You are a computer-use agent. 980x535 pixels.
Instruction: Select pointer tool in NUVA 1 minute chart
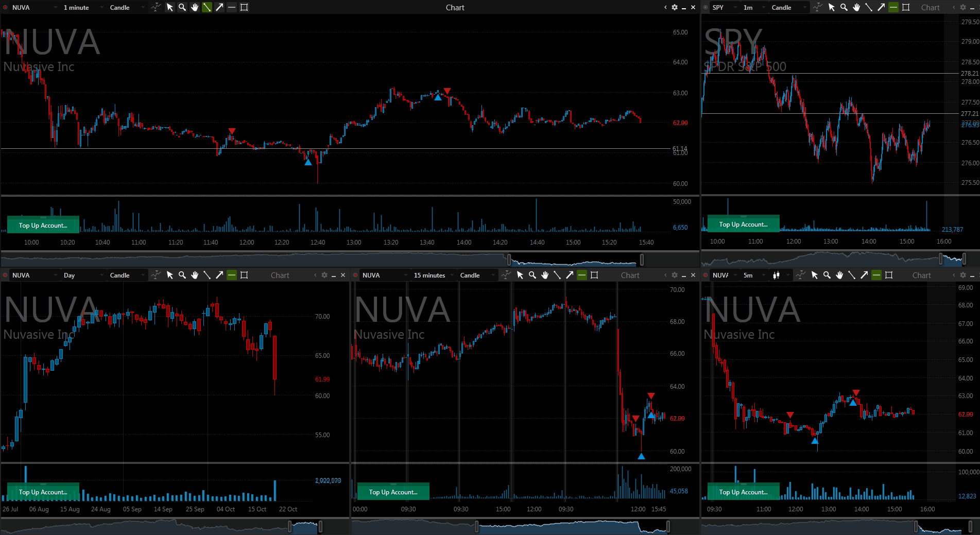[x=170, y=7]
